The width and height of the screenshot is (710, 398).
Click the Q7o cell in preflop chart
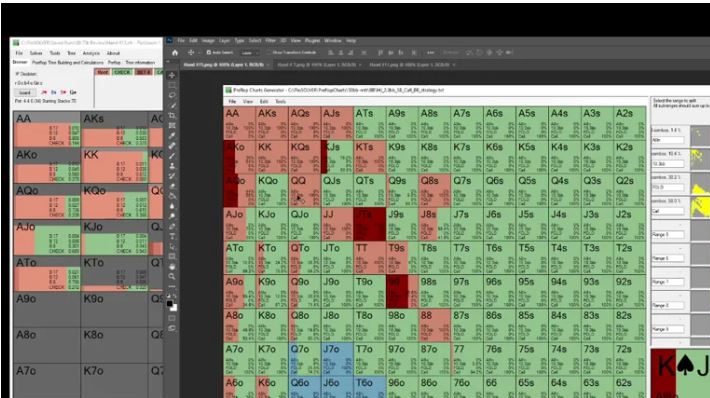tap(305, 359)
